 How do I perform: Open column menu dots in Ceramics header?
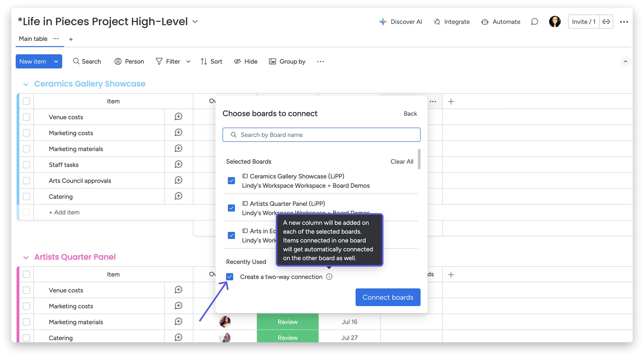[x=433, y=102]
